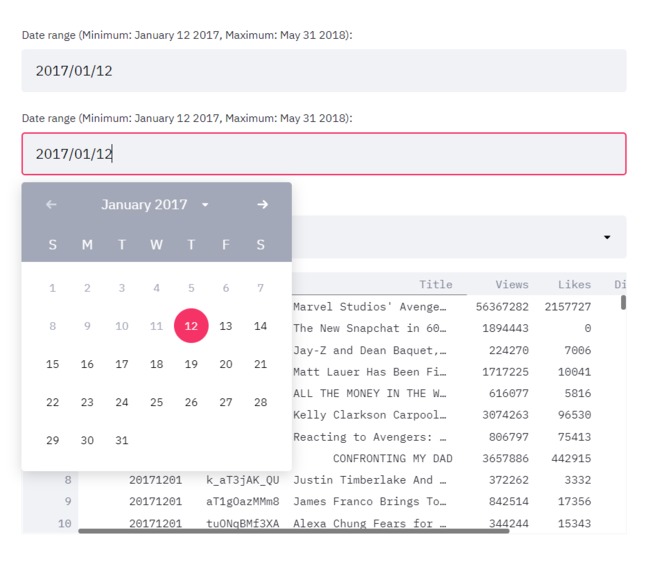Image resolution: width=671 pixels, height=573 pixels.
Task: Open the January 2017 month dropdown
Action: click(154, 205)
